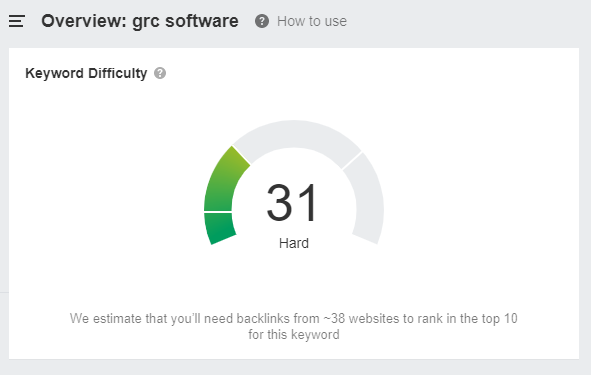Viewport: 591px width, 375px height.
Task: Click the Hard difficulty label
Action: 294,243
